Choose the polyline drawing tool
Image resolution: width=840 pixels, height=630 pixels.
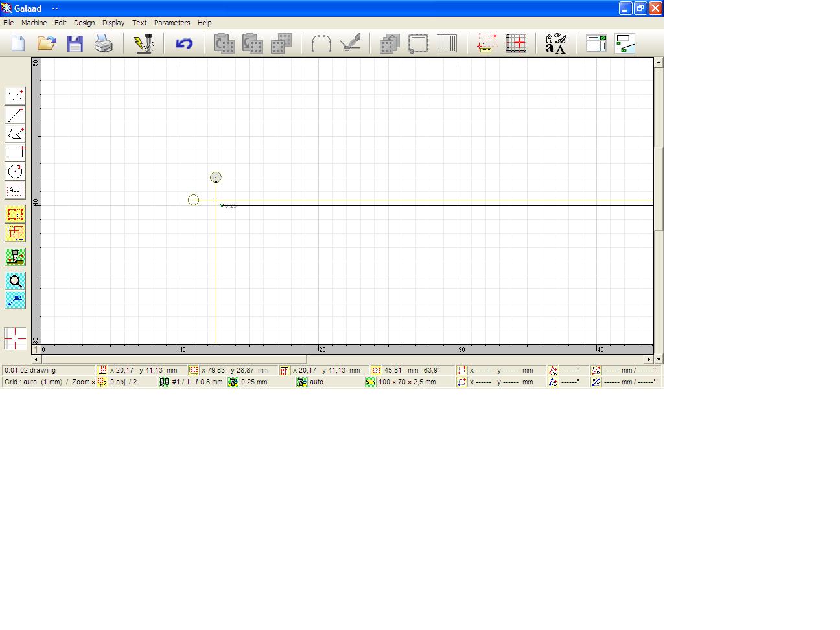tap(15, 134)
